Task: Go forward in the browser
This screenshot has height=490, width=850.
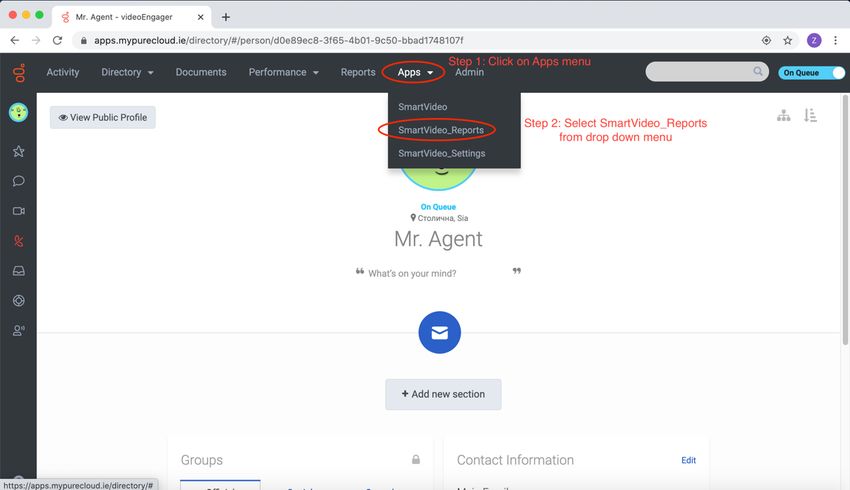Action: pyautogui.click(x=36, y=40)
